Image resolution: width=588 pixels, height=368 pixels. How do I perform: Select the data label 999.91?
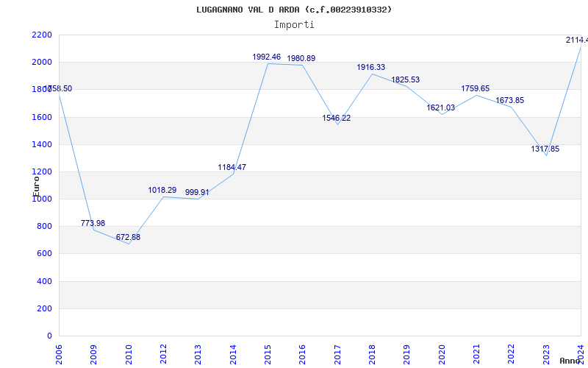point(197,193)
